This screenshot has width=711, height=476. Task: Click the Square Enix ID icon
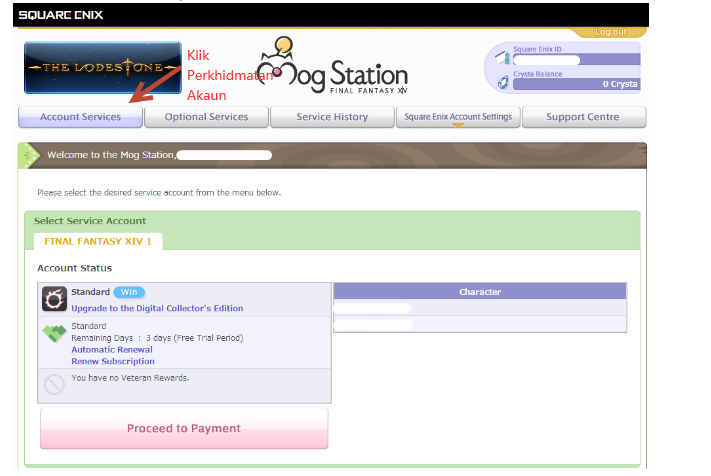(x=503, y=58)
